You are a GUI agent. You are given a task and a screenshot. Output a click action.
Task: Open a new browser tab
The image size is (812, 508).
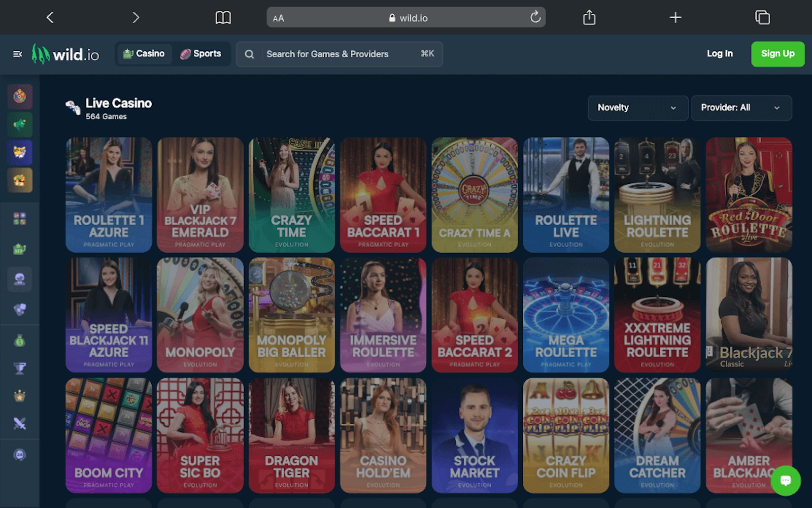675,17
